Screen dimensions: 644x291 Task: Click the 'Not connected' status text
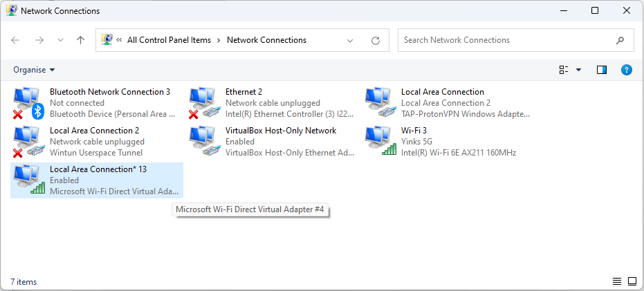click(77, 103)
